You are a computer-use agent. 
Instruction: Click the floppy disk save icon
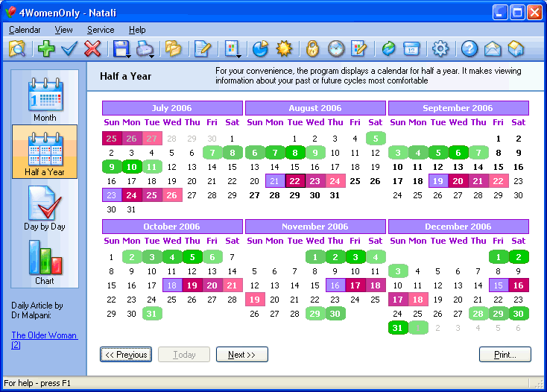pos(121,48)
